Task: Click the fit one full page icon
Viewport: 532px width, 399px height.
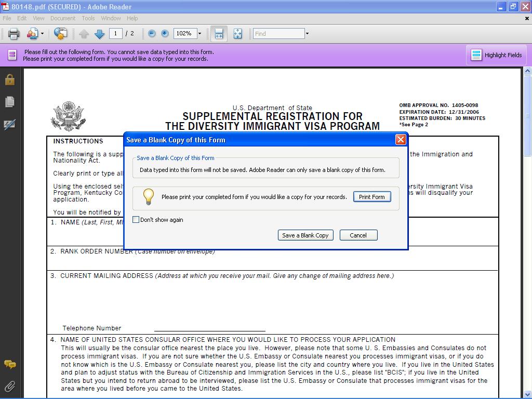Action: click(237, 34)
